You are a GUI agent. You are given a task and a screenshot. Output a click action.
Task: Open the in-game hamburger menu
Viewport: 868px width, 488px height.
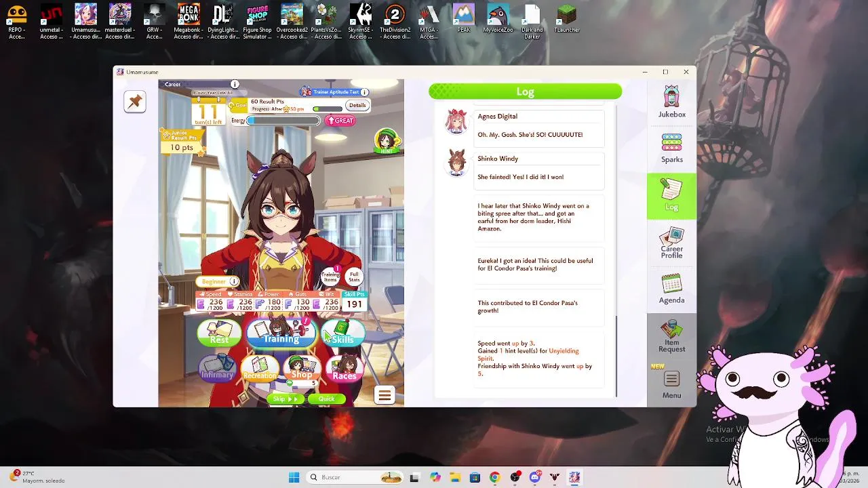pyautogui.click(x=384, y=396)
